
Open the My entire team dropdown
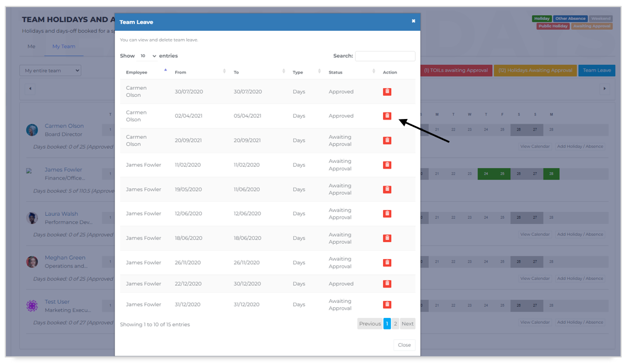[x=50, y=71]
